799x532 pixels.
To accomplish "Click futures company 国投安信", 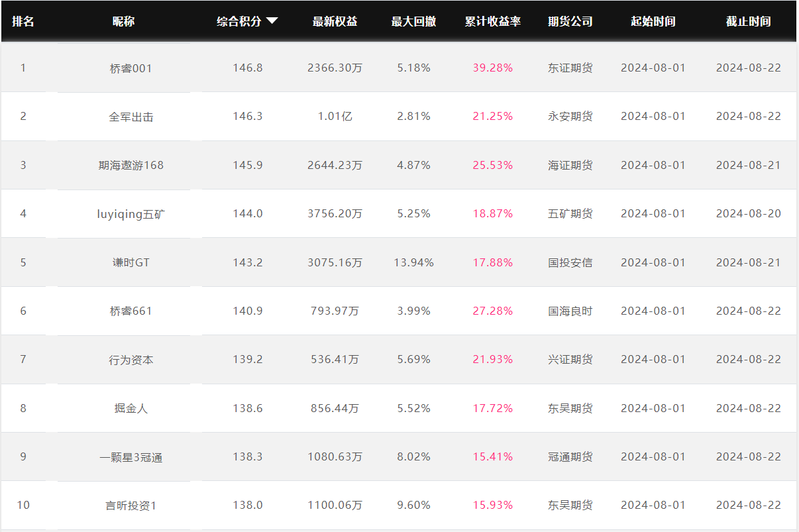I will click(570, 262).
